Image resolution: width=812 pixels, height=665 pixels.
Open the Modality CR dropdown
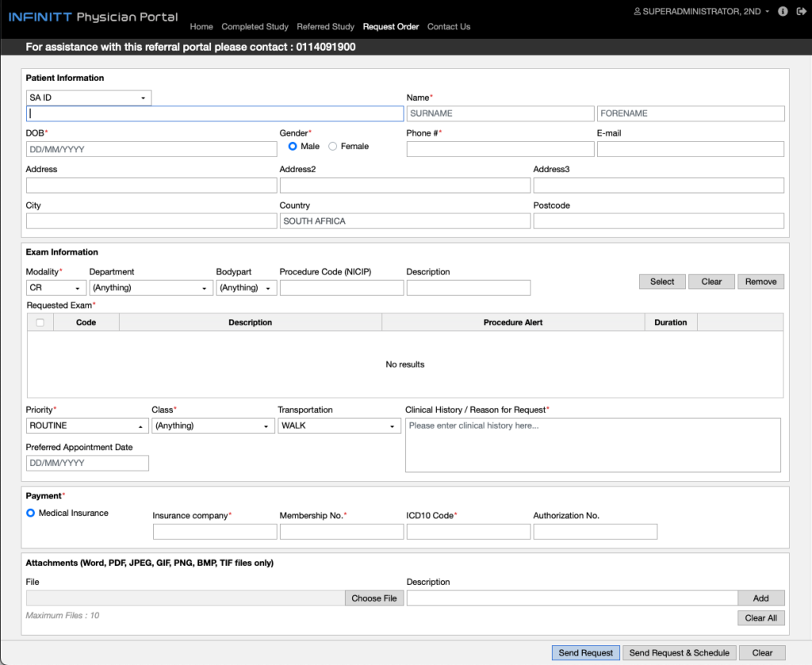pos(56,288)
